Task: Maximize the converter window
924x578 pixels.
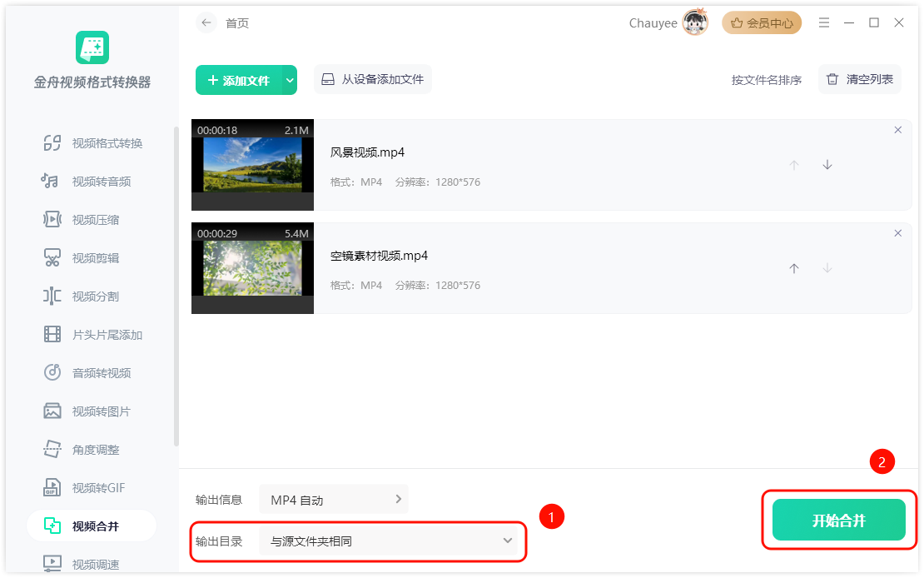Action: pyautogui.click(x=874, y=22)
